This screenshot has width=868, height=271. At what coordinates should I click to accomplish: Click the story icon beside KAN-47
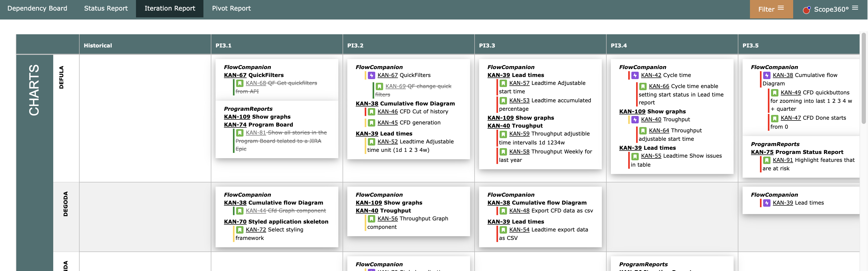[x=775, y=118]
